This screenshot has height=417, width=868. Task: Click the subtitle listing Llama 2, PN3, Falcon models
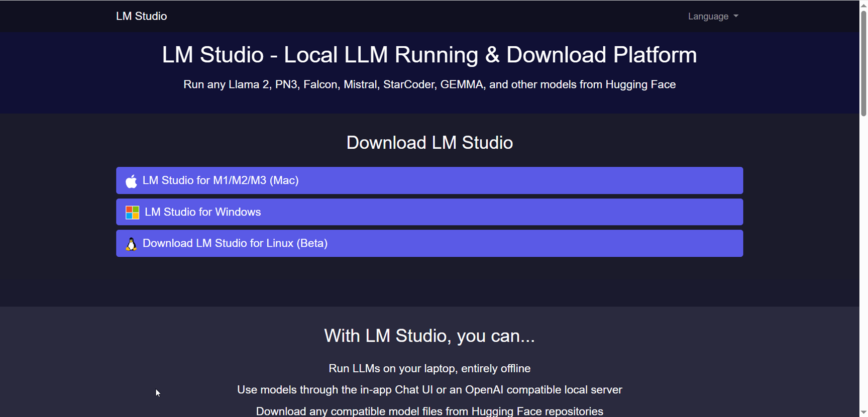point(429,84)
